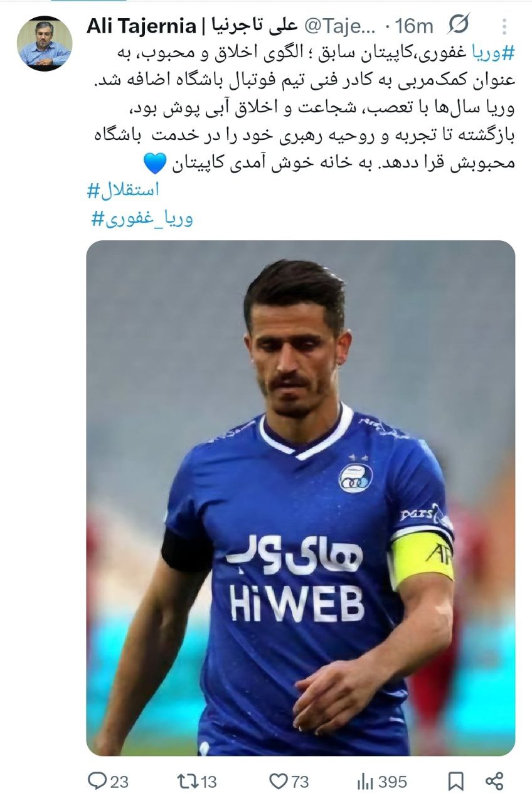Tap the Grok circle-slash icon beside timestamp
This screenshot has width=532, height=803.
tap(459, 26)
